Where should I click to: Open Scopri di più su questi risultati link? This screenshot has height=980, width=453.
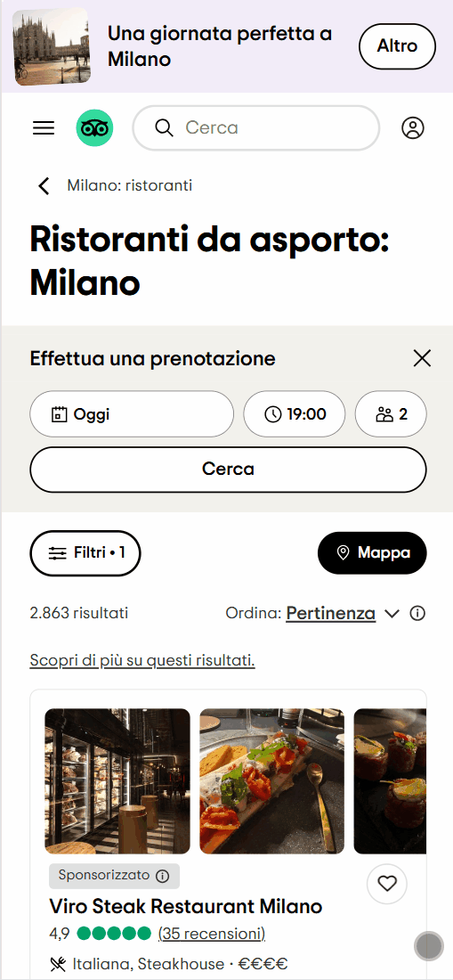[142, 661]
